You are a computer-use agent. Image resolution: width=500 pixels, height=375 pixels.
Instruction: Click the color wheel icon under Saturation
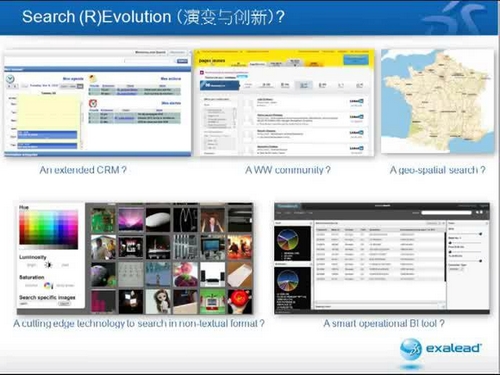(x=48, y=285)
